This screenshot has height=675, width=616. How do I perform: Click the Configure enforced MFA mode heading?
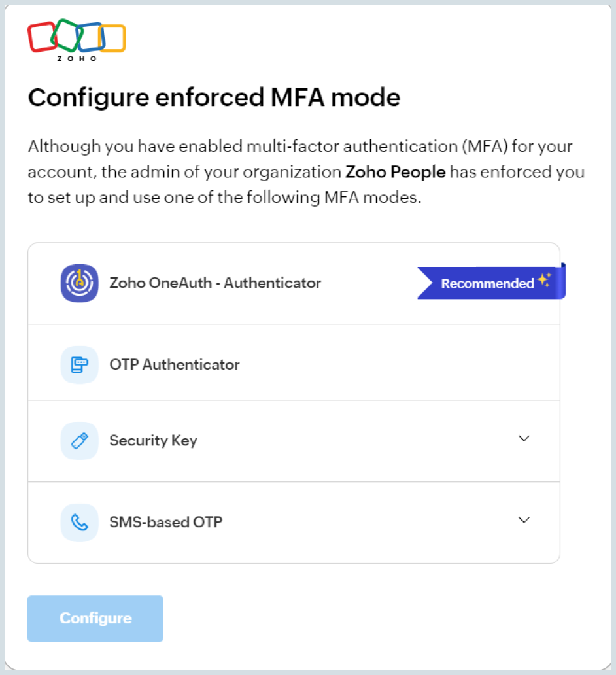213,98
